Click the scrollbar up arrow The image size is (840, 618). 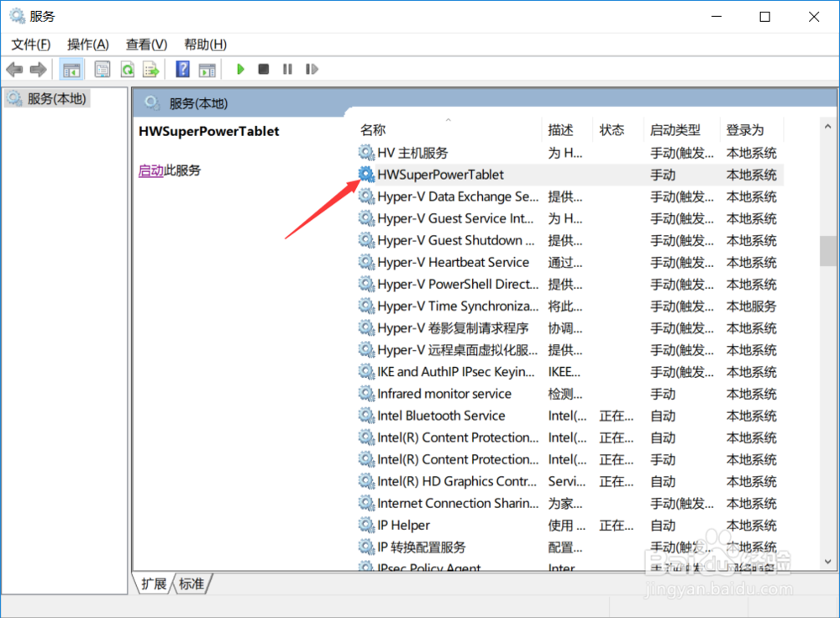click(x=827, y=127)
